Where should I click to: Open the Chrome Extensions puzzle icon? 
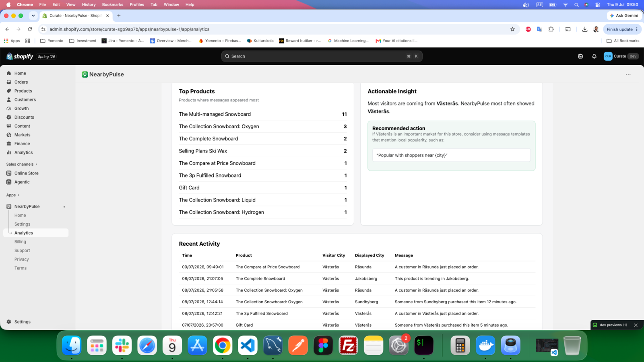pyautogui.click(x=551, y=29)
